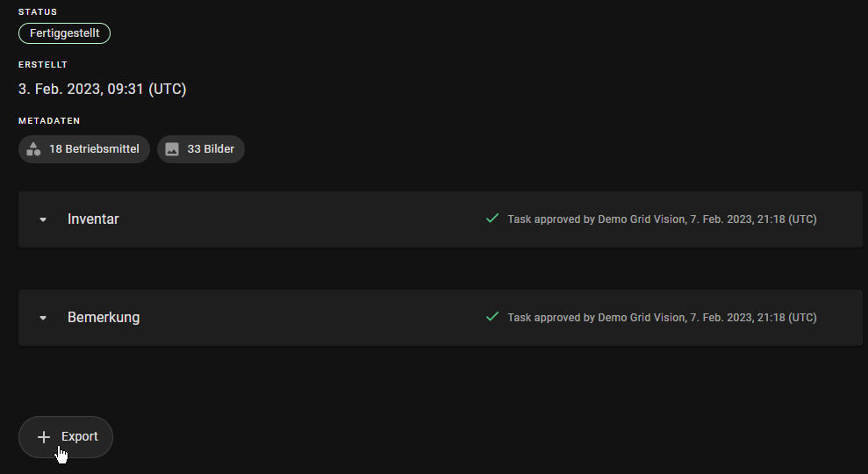The height and width of the screenshot is (474, 868).
Task: Click the Bemerkung task approved message
Action: pyautogui.click(x=662, y=318)
